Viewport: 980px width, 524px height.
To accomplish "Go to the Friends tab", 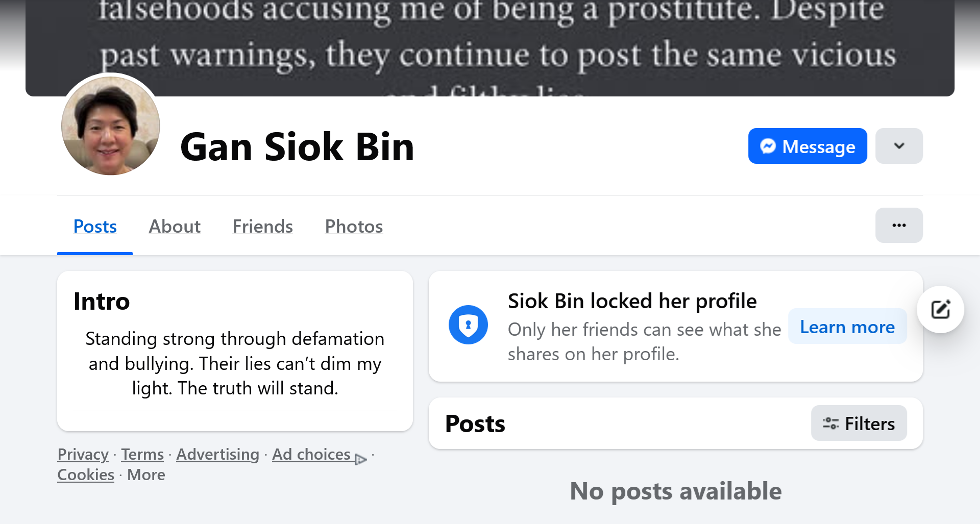I will 262,227.
